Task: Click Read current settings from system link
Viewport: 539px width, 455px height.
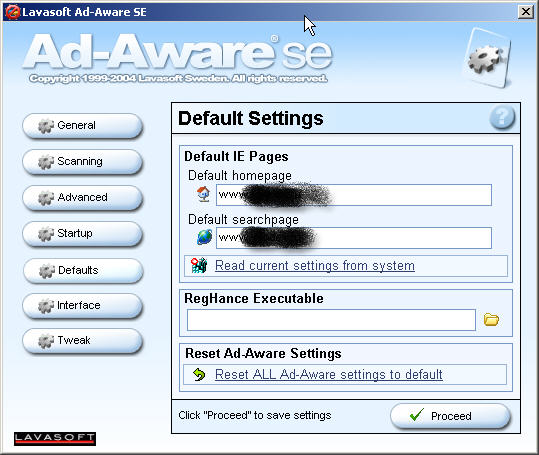Action: (315, 266)
